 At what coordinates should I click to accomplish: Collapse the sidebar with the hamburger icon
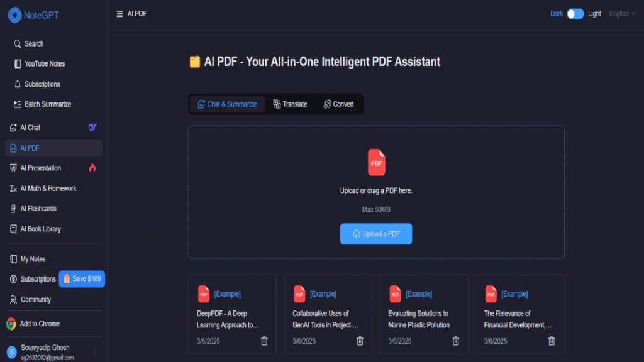119,14
